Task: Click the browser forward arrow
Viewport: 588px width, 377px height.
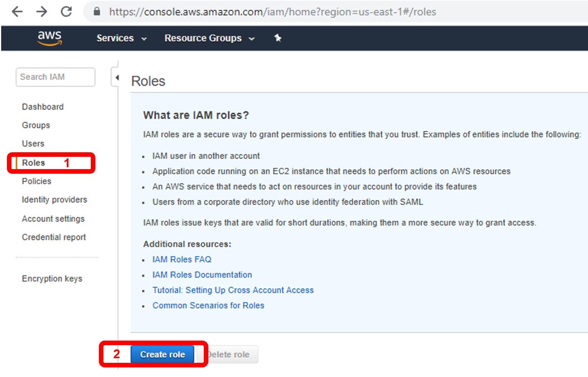Action: click(x=41, y=12)
